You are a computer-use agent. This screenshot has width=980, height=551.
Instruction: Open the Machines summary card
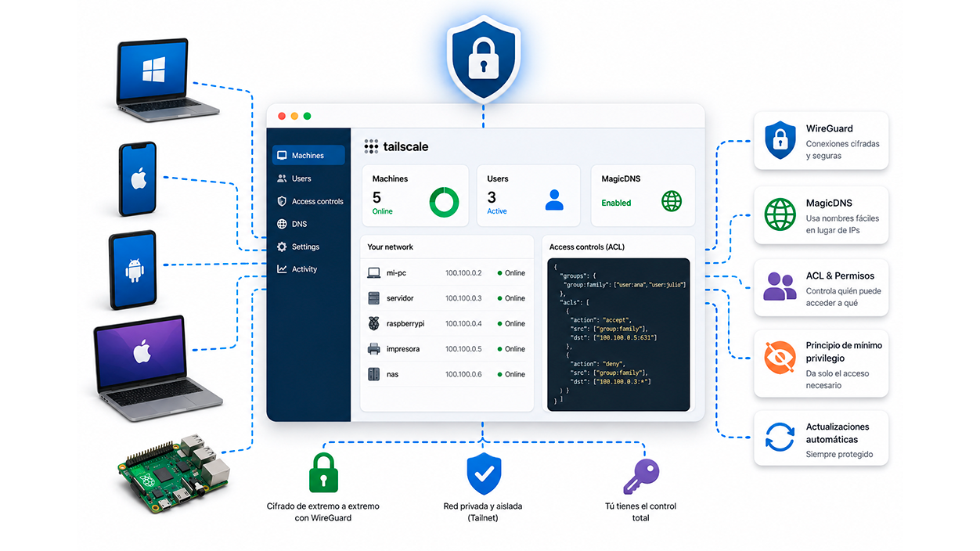tap(415, 196)
